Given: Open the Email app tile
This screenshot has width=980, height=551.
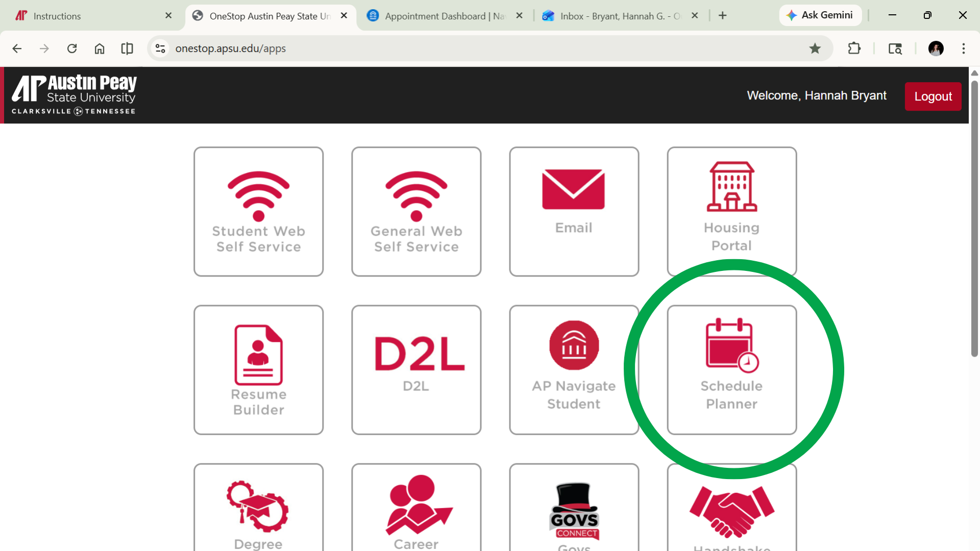Looking at the screenshot, I should coord(574,211).
